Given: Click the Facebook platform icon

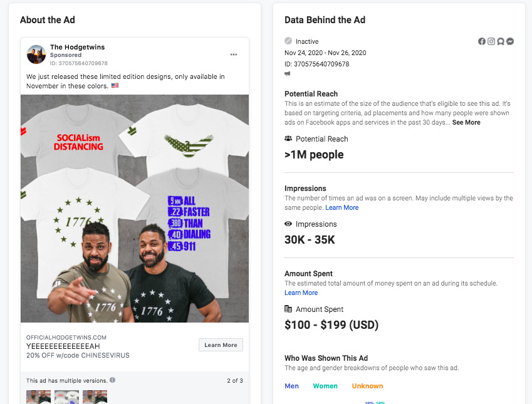Looking at the screenshot, I should click(x=482, y=41).
